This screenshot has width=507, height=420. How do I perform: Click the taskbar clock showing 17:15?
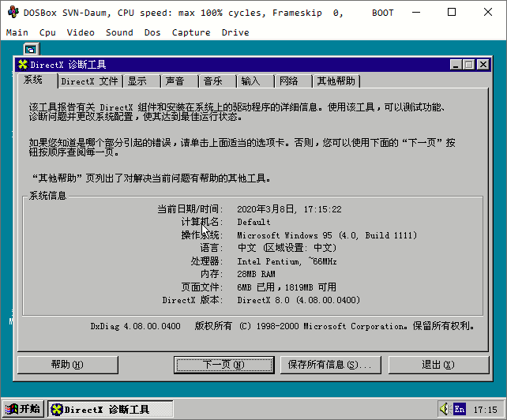pyautogui.click(x=485, y=410)
